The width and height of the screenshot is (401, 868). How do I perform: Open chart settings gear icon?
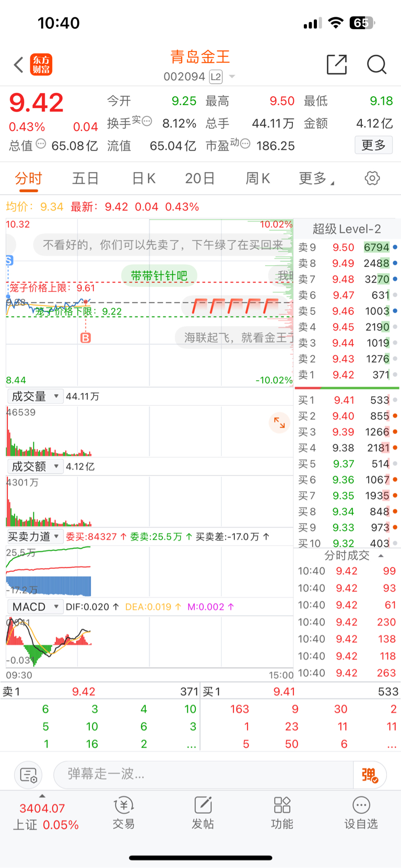372,178
